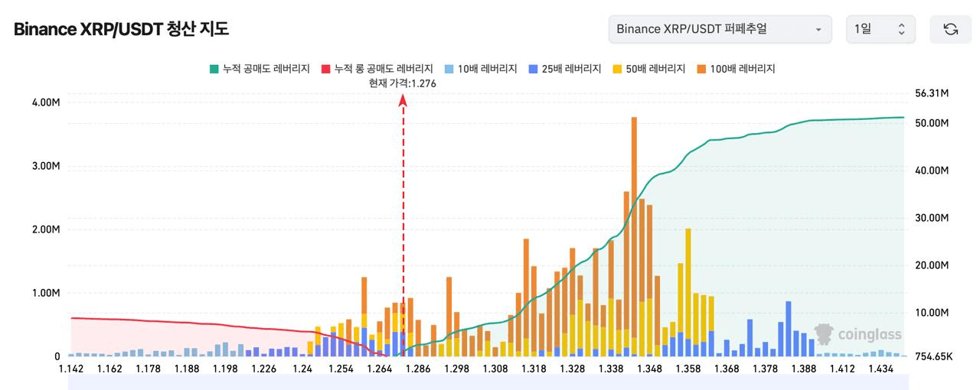Click the 1.286 price axis label
Image resolution: width=980 pixels, height=390 pixels.
pos(418,369)
